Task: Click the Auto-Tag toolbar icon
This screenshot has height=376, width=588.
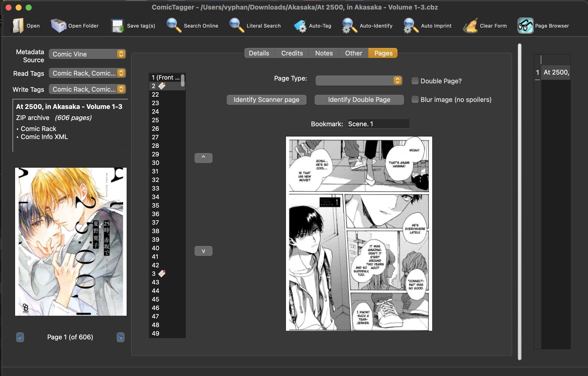Action: (x=300, y=26)
